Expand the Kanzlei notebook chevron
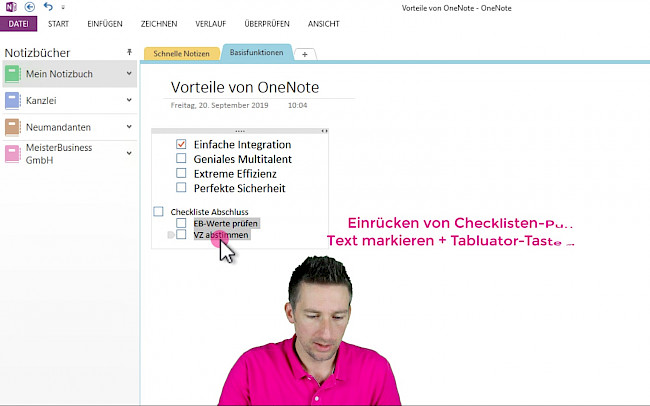Image resolution: width=650 pixels, height=406 pixels. [129, 100]
